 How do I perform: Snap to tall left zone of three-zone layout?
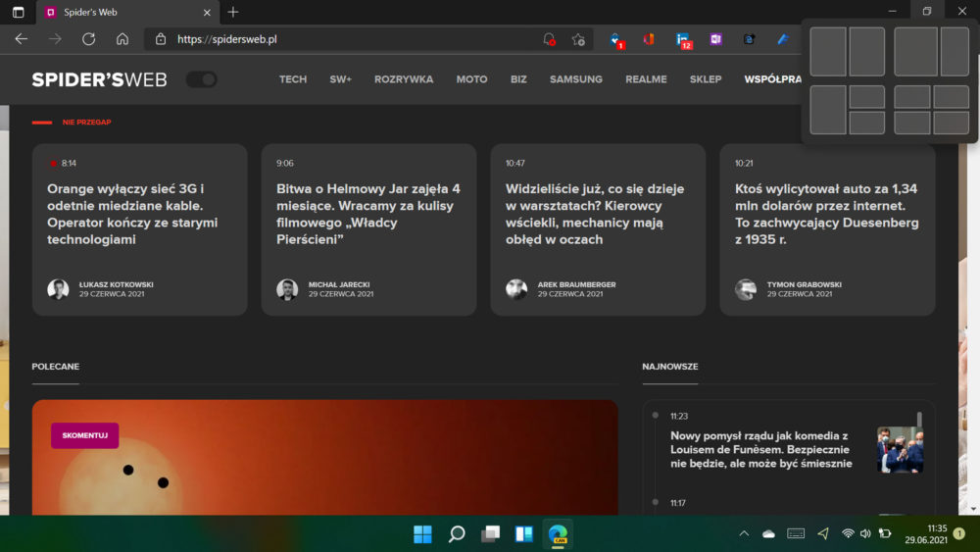[x=828, y=110]
